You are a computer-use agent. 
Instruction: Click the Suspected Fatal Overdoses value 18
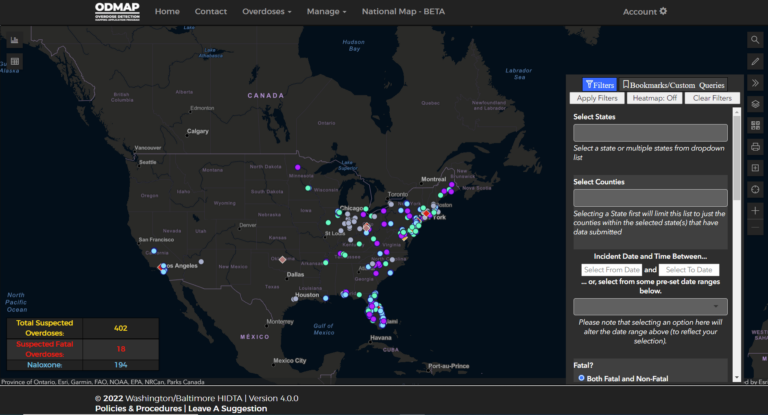pyautogui.click(x=120, y=349)
